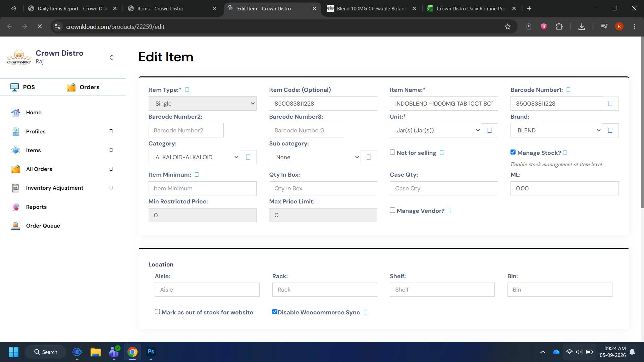Open Photoshop from the taskbar
The width and height of the screenshot is (644, 362).
[x=151, y=352]
